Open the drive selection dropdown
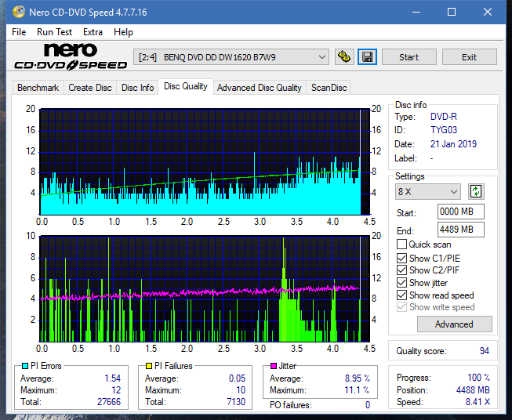Viewport: 512px width, 420px height. click(x=231, y=57)
